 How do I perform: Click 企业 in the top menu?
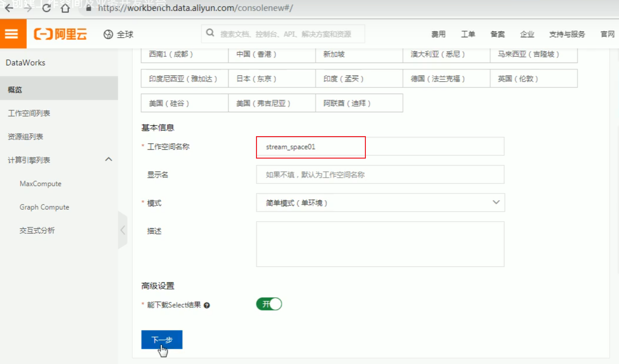tap(527, 34)
